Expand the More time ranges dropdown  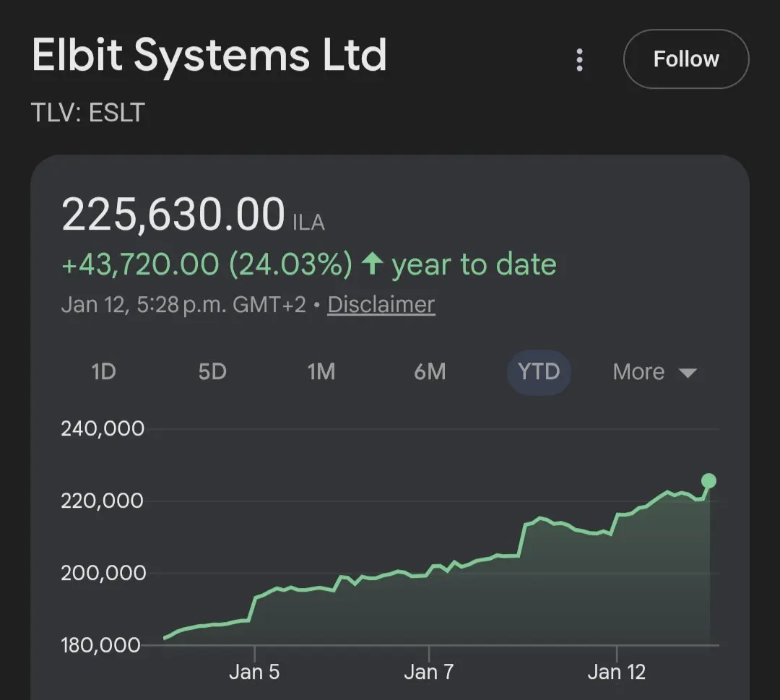point(639,372)
